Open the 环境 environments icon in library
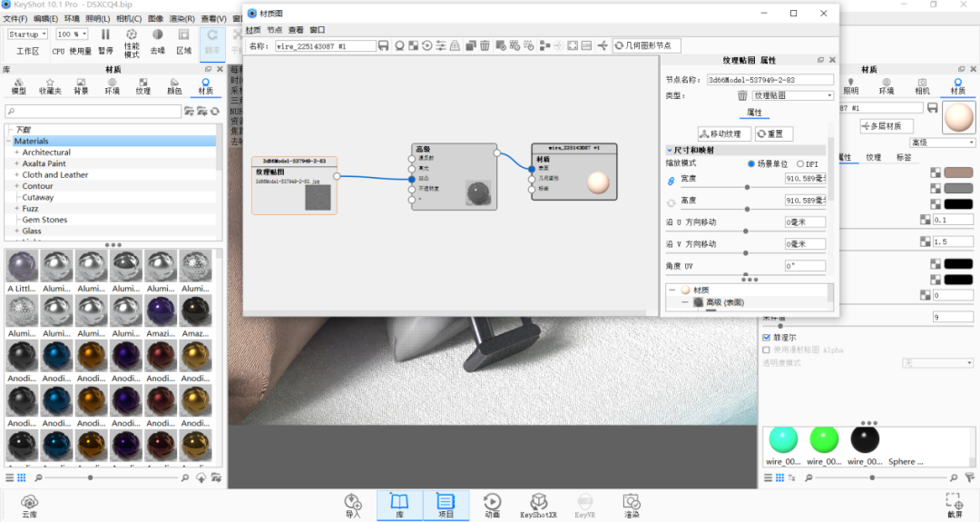This screenshot has width=980, height=522. point(112,86)
